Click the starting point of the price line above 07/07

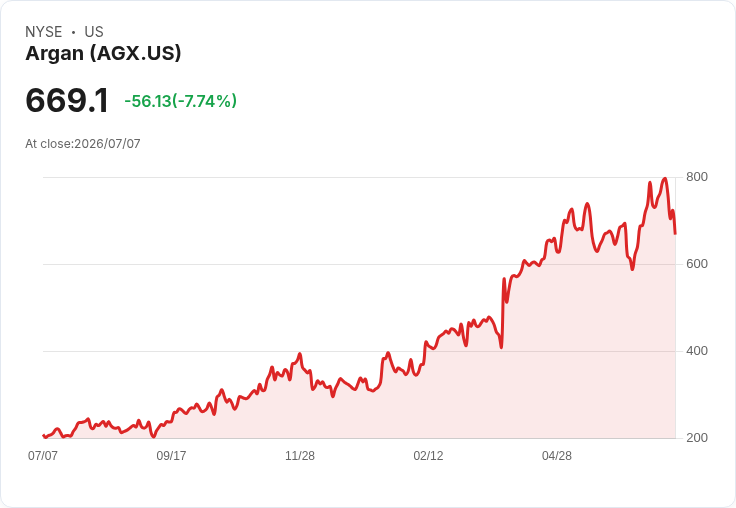43,436
